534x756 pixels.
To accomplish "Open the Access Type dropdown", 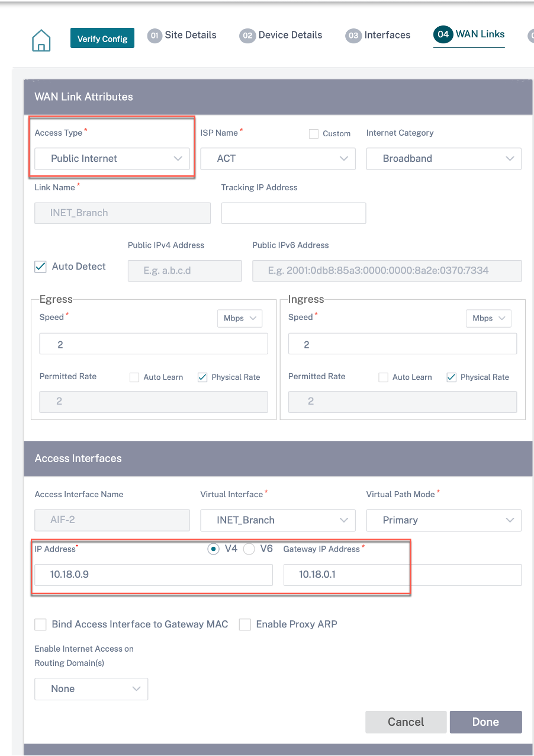I will [x=112, y=159].
